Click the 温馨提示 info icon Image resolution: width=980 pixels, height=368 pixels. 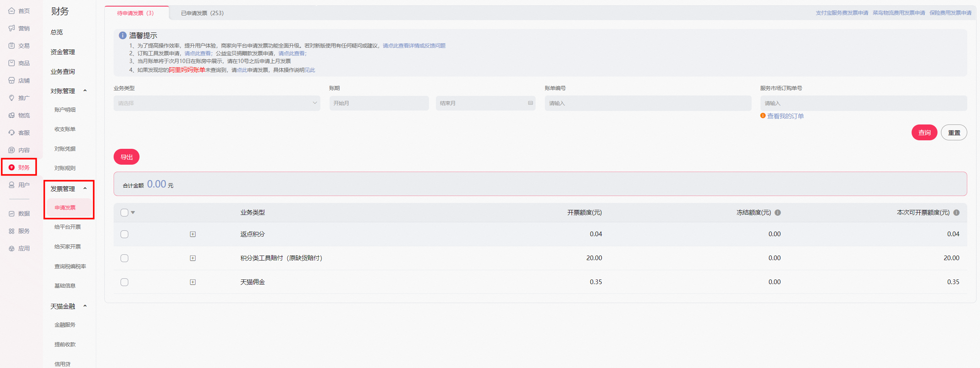click(x=122, y=35)
